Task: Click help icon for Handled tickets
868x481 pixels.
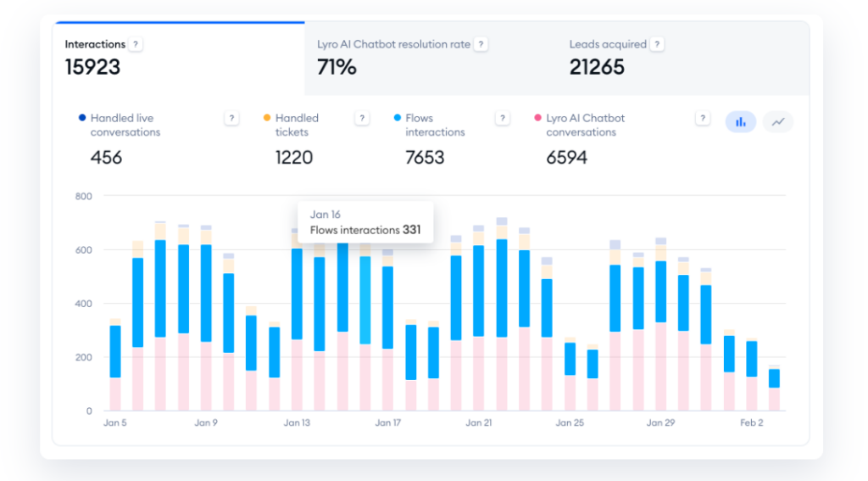Action: [x=362, y=118]
